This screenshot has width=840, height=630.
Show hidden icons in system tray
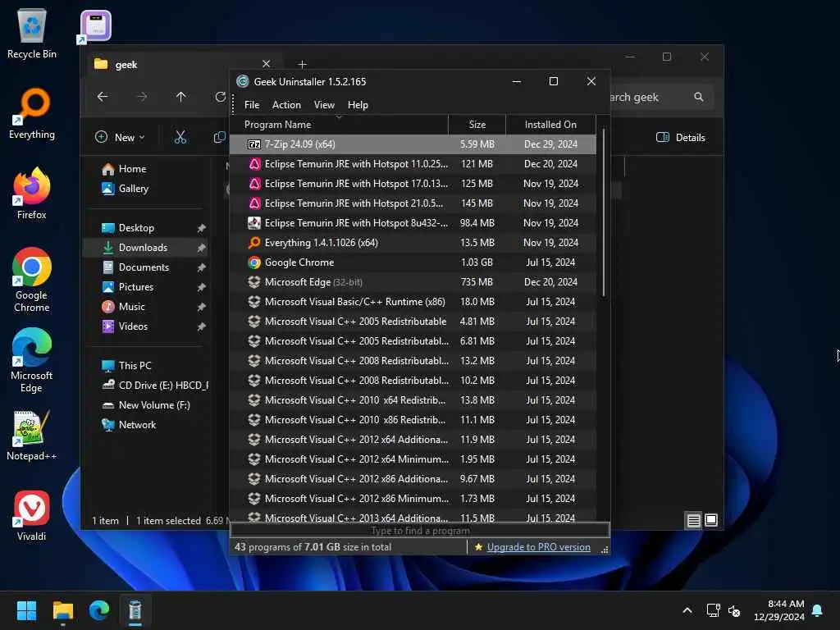687,610
